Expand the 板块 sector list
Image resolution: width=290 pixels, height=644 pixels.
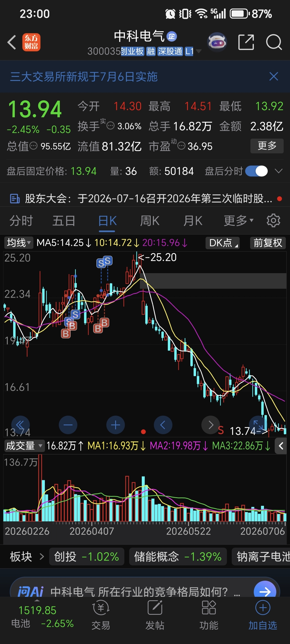[x=27, y=557]
